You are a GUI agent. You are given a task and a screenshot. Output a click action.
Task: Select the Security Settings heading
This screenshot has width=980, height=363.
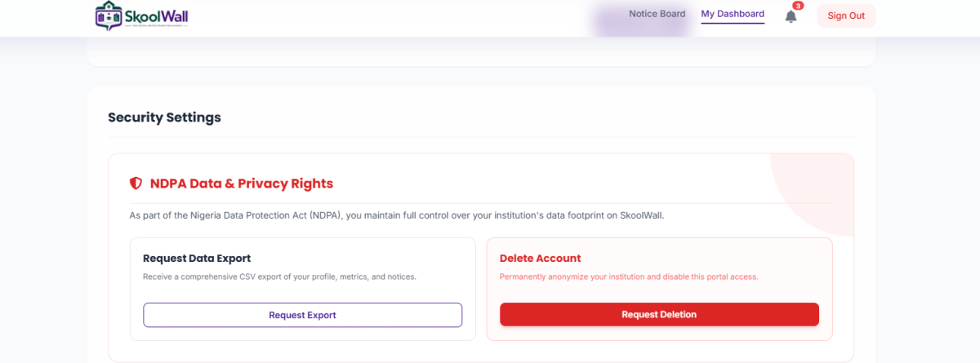(164, 117)
